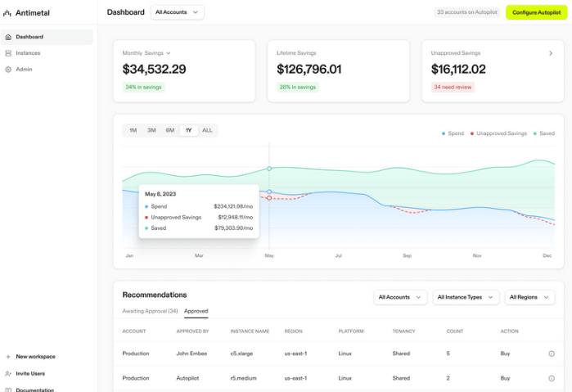Click the Documentation book icon
This screenshot has height=392, width=572.
pyautogui.click(x=8, y=390)
